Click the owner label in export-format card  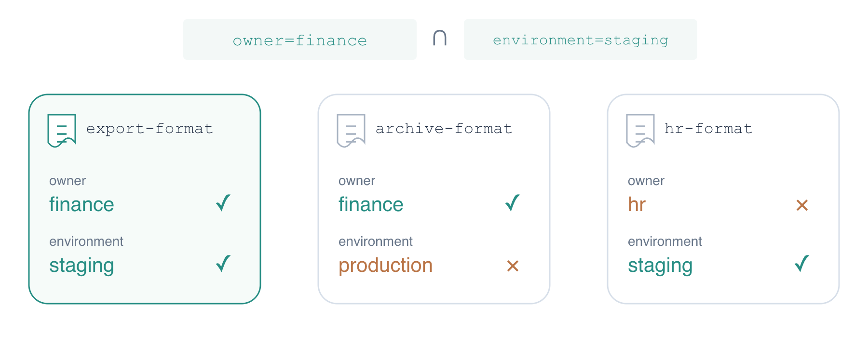coord(68,181)
